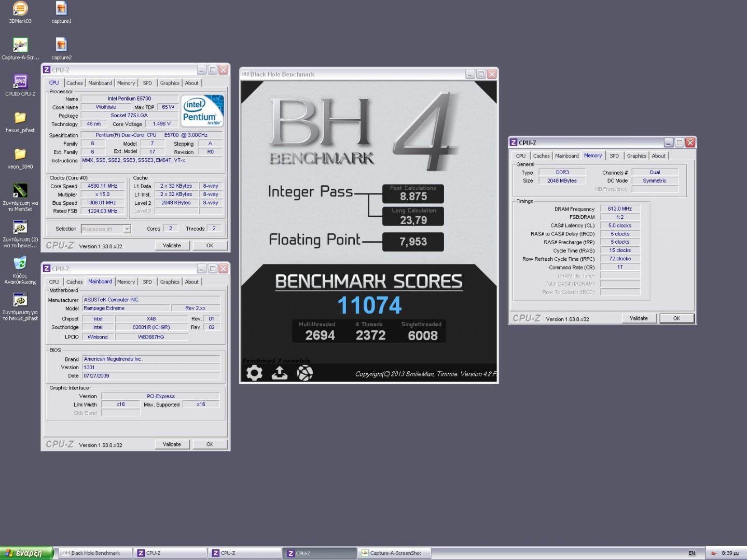Click the Windows Start button
Image resolution: width=747 pixels, height=560 pixels.
coord(26,553)
